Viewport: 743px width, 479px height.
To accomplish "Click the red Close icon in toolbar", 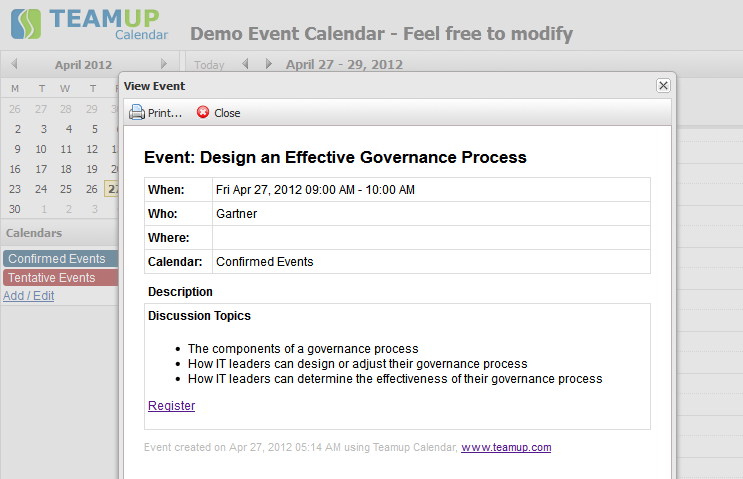I will click(204, 112).
